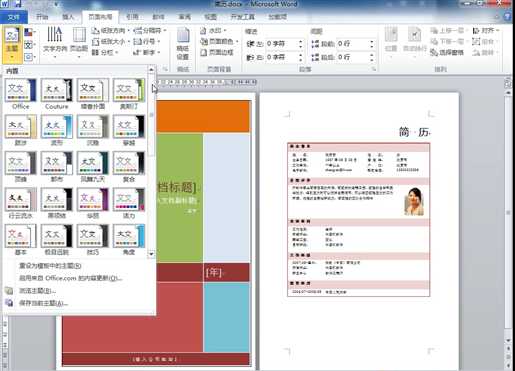Open the theme colors dropdown icon
This screenshot has height=371, width=515.
tap(30, 33)
